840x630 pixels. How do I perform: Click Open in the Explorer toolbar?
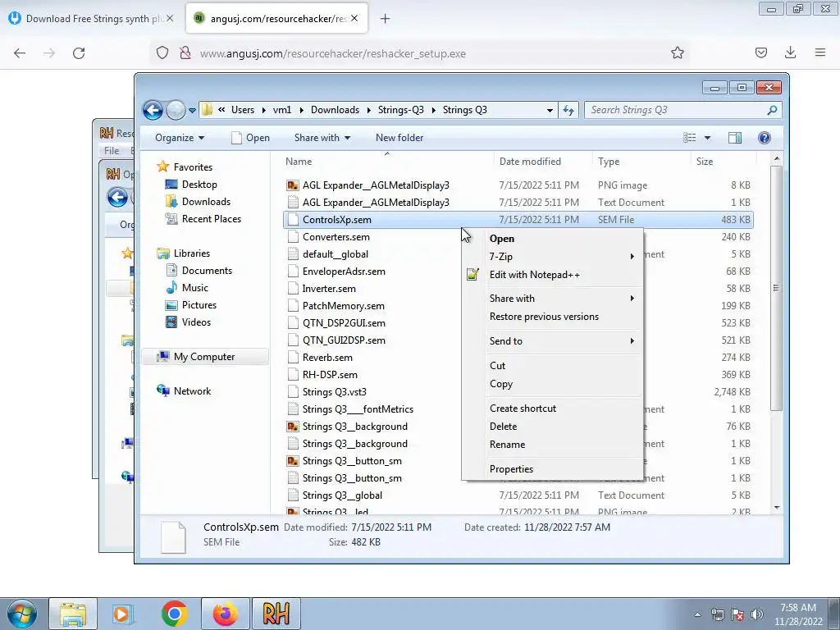coord(250,138)
